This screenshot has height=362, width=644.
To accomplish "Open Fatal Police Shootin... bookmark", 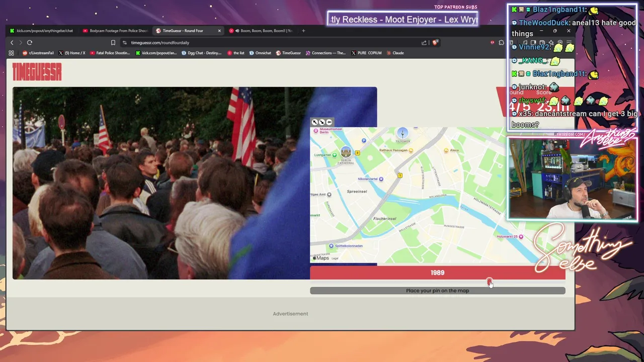I will [110, 53].
